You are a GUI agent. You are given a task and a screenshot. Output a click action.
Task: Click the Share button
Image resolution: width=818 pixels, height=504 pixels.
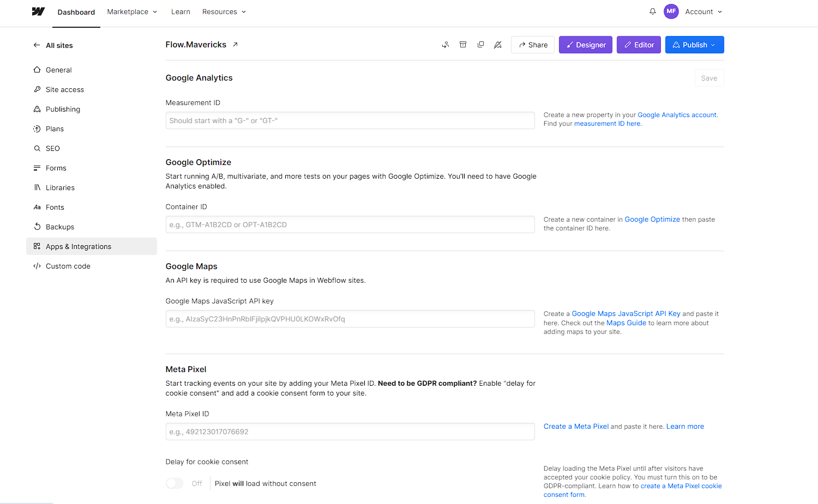pos(533,45)
